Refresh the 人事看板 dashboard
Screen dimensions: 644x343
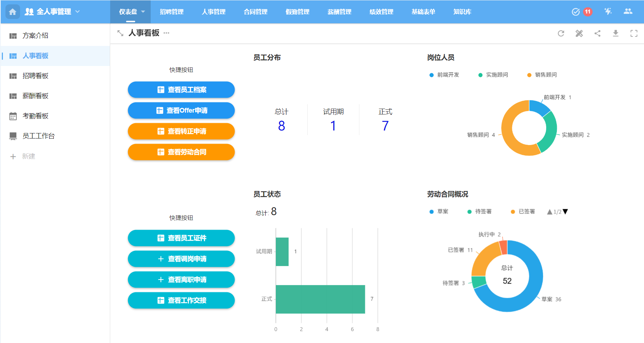click(x=561, y=34)
